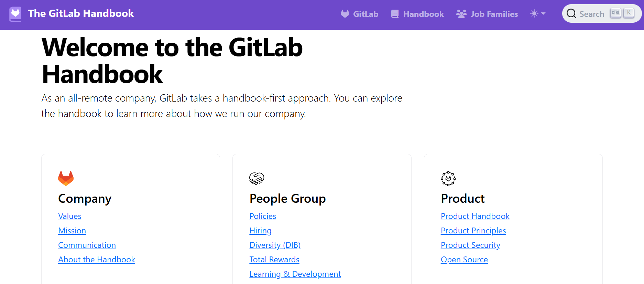Click the Product card icon

(x=448, y=178)
